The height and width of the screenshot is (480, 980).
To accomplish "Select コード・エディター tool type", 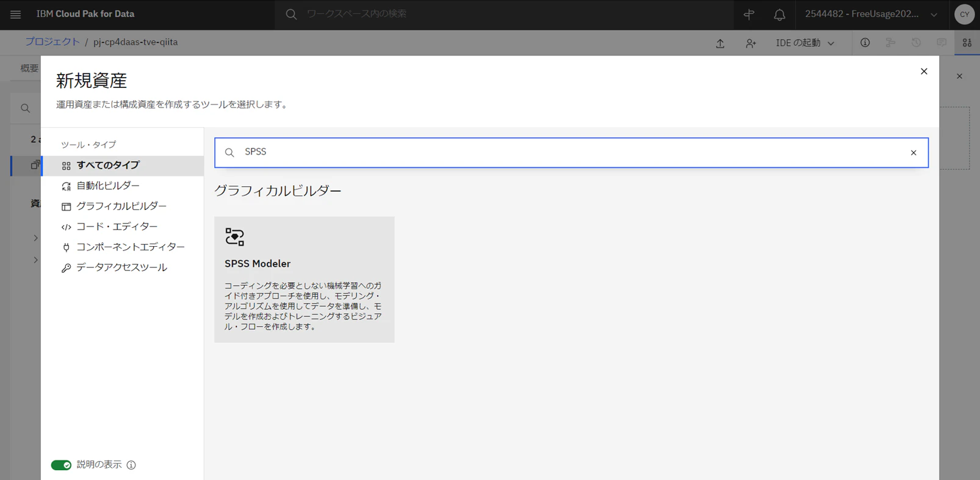I will 123,227.
